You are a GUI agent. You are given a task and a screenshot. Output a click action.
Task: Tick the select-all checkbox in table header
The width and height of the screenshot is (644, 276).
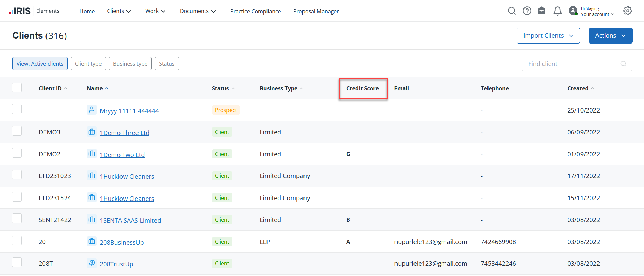[x=17, y=88]
